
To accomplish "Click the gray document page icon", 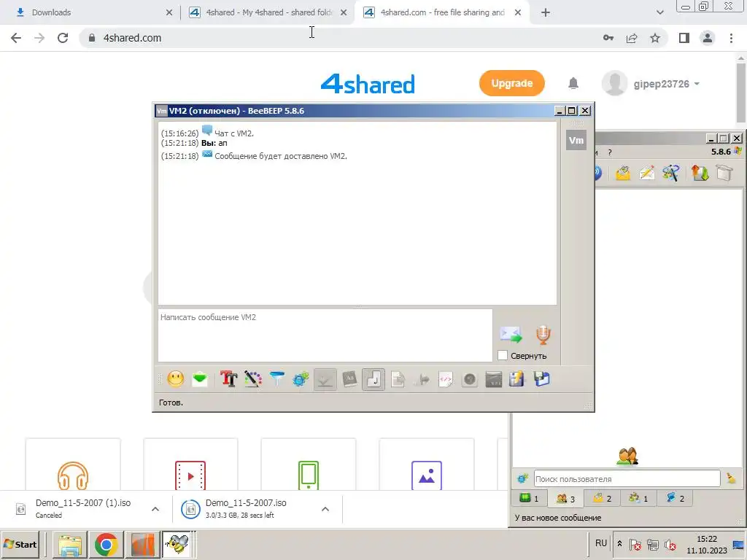I will (398, 379).
